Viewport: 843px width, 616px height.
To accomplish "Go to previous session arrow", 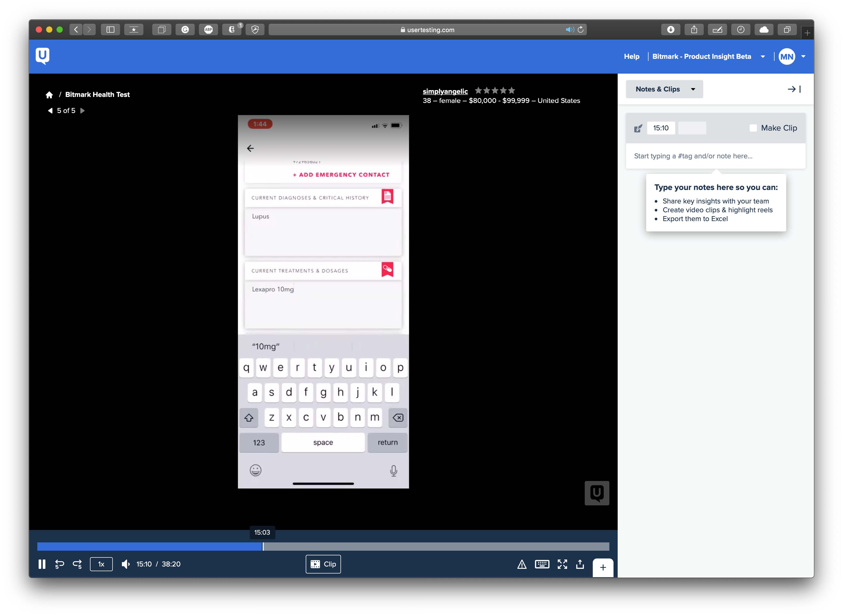I will point(50,111).
